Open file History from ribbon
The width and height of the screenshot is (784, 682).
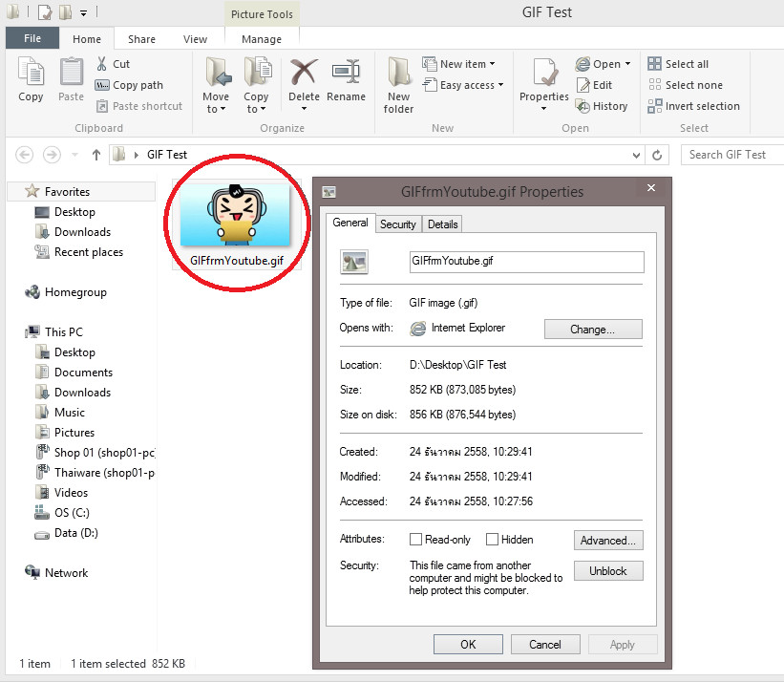pyautogui.click(x=602, y=106)
